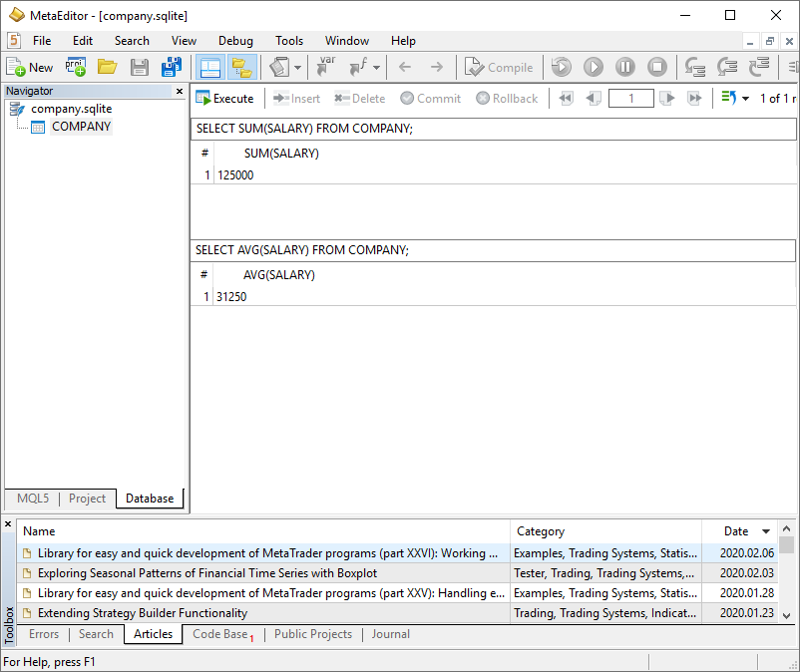This screenshot has width=800, height=672.
Task: Navigate back with the left arrow
Action: click(x=405, y=68)
